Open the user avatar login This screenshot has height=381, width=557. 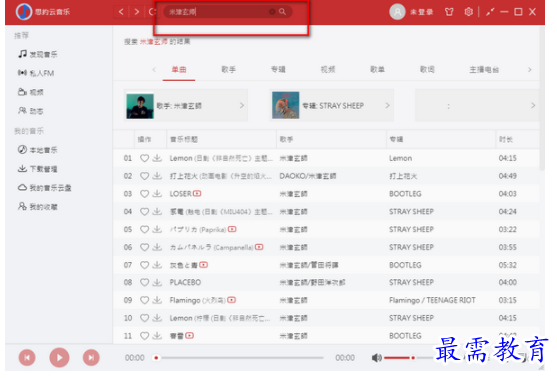(397, 12)
